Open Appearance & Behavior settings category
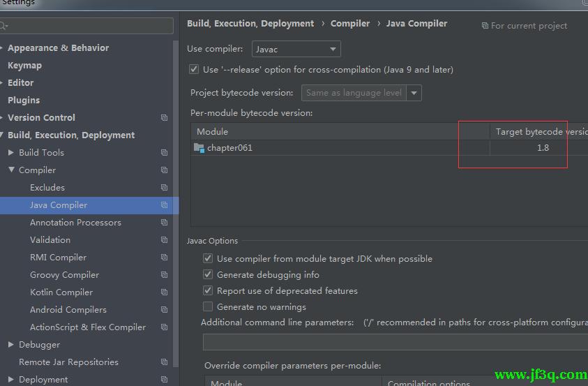Viewport: 588px width, 386px height. point(58,48)
